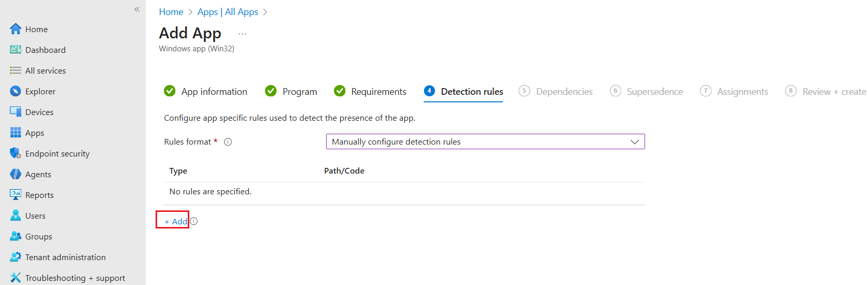The height and width of the screenshot is (285, 868).
Task: Click the Home icon in sidebar
Action: tap(16, 29)
